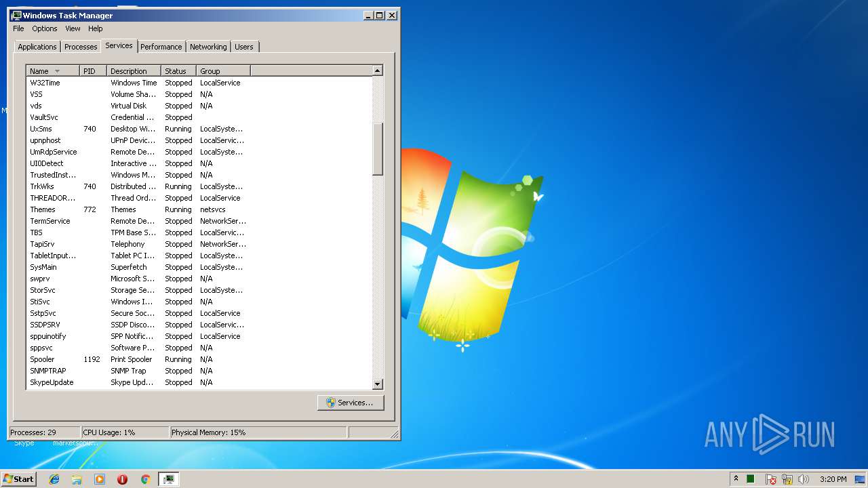Click the volume speaker tray icon
The height and width of the screenshot is (488, 868).
pos(804,479)
